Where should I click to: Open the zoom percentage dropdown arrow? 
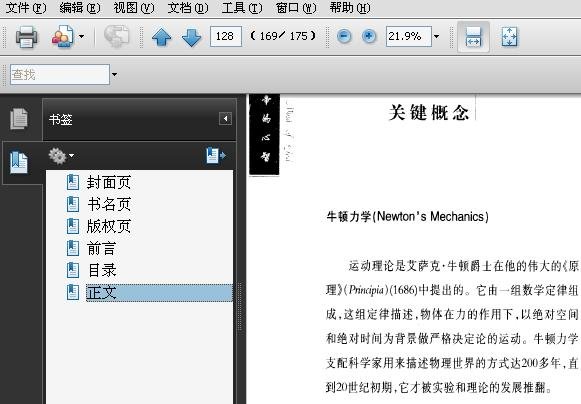436,36
